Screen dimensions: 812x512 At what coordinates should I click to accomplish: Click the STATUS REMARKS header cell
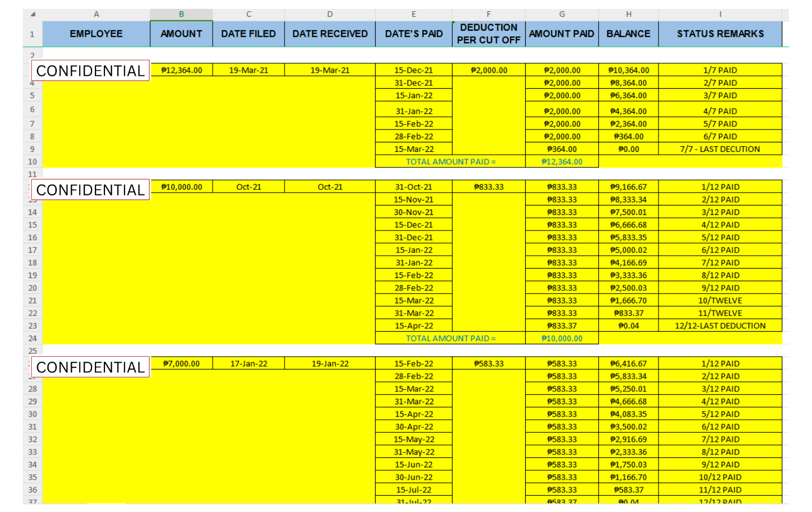[720, 34]
